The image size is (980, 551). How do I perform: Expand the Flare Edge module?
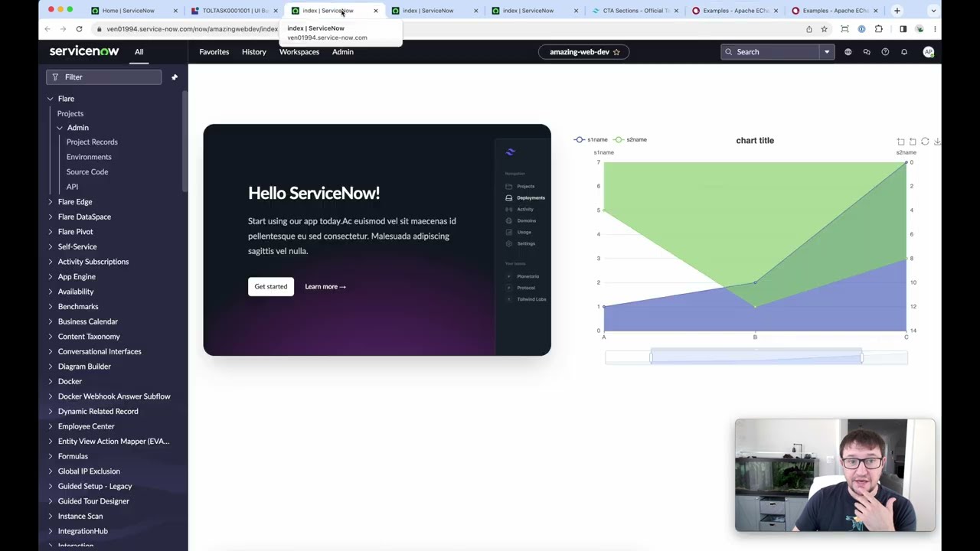tap(50, 202)
